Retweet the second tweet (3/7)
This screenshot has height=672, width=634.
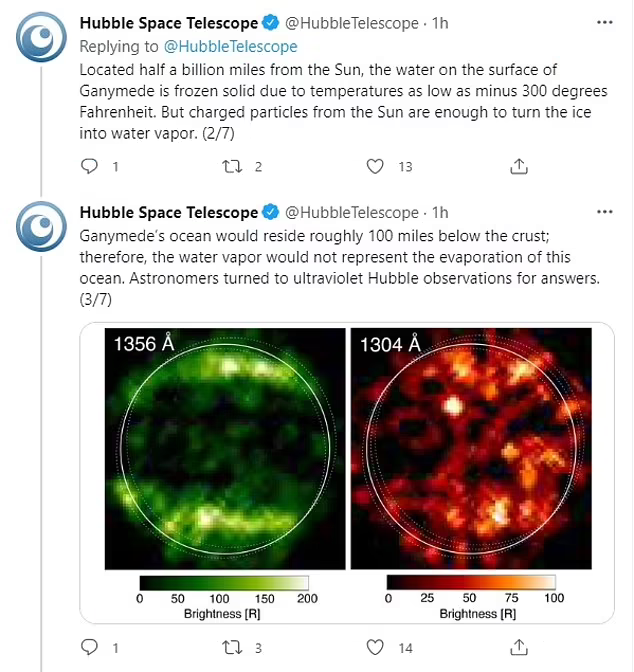coord(232,647)
